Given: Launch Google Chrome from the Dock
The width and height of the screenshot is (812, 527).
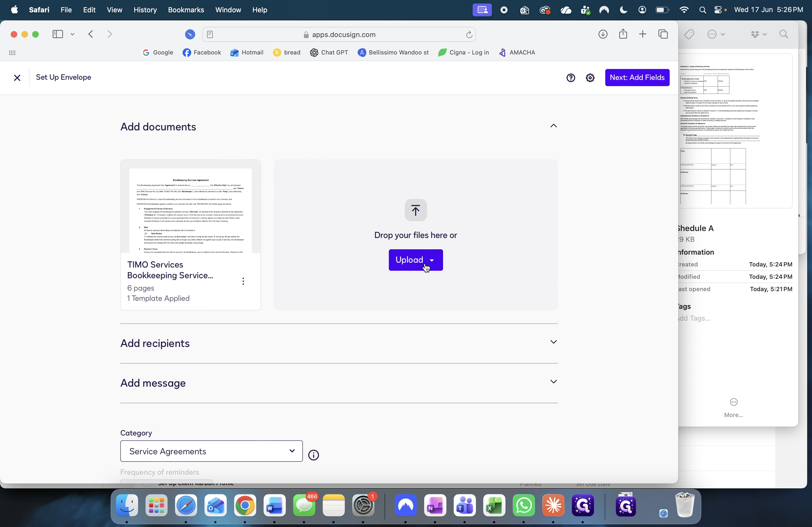Looking at the screenshot, I should [245, 505].
